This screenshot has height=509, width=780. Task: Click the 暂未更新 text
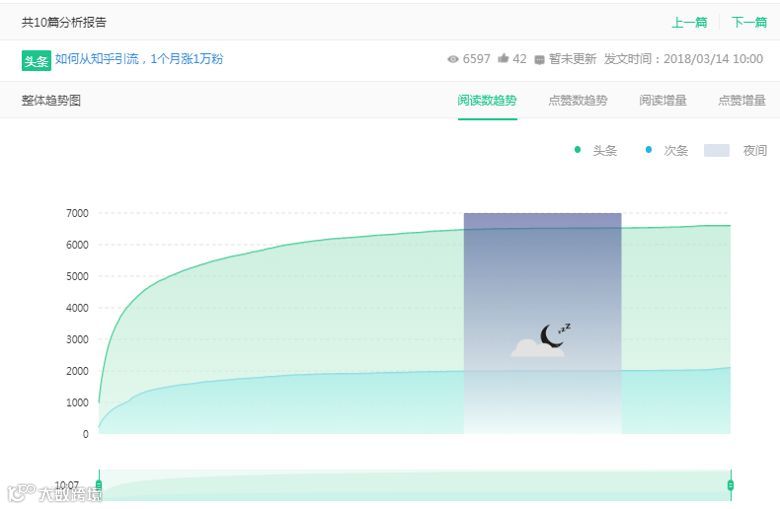point(573,59)
